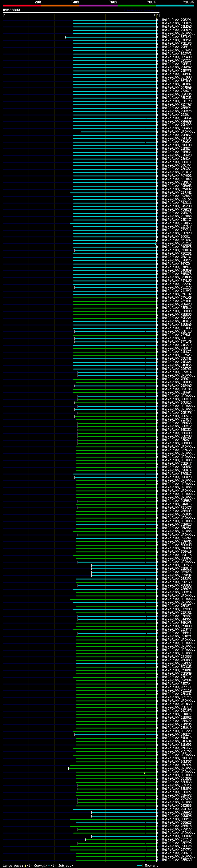This screenshot has width=197, height=868.
Task: Click the cyan ~100% identity legend segment
Action: 175,6
